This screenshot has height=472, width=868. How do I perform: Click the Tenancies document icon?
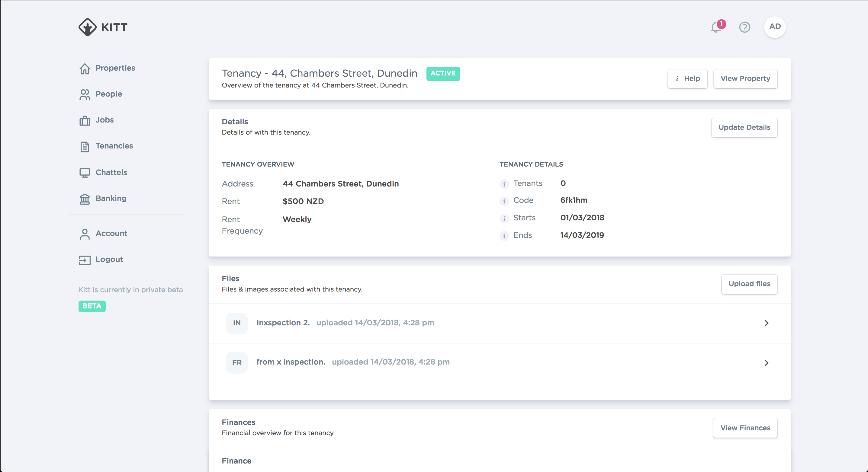[85, 146]
